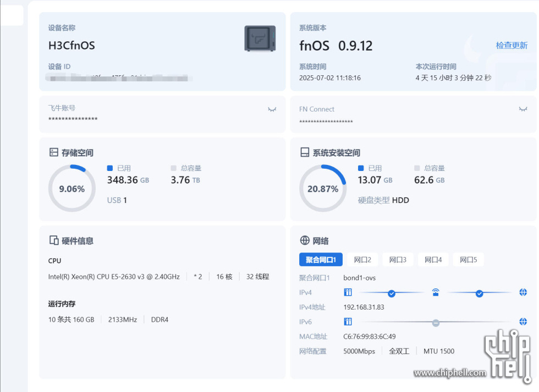Click the second checkmark status dot in the IPv4 row
Screen dimensions: 539x392
pyautogui.click(x=479, y=294)
